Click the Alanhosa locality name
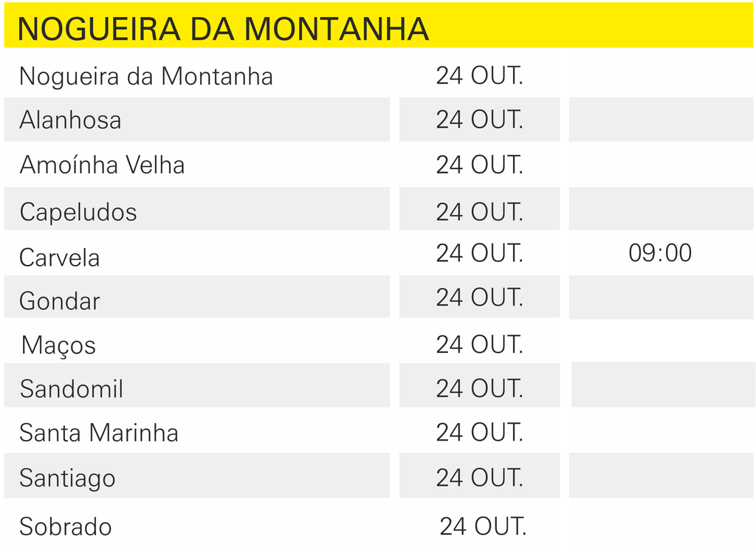Image resolution: width=756 pixels, height=547 pixels. pyautogui.click(x=70, y=120)
